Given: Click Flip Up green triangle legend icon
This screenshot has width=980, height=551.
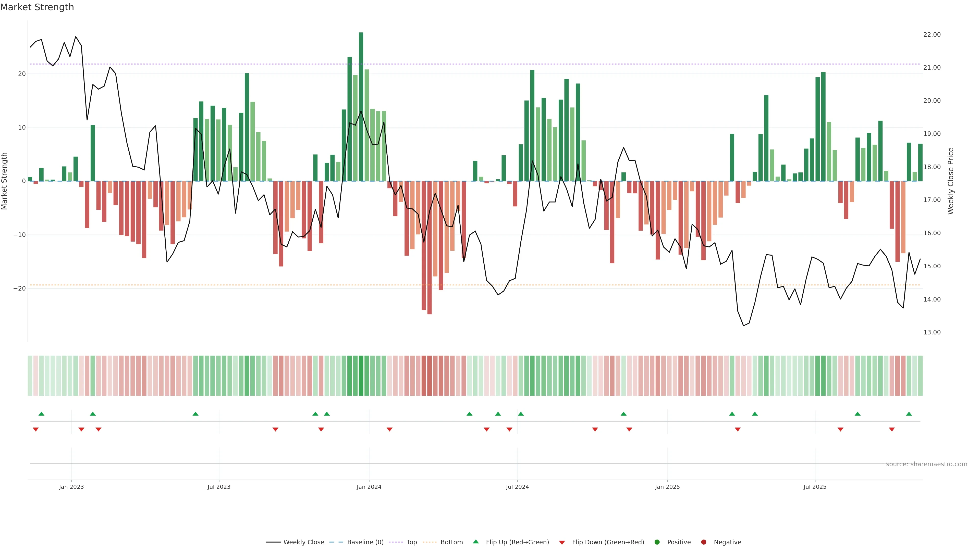Looking at the screenshot, I should coord(475,542).
